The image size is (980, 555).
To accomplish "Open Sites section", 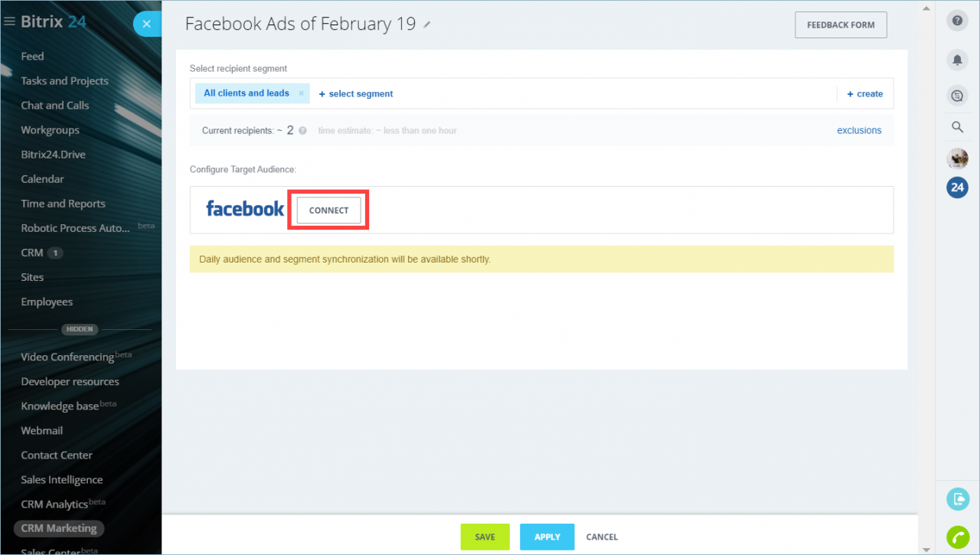I will [x=33, y=277].
